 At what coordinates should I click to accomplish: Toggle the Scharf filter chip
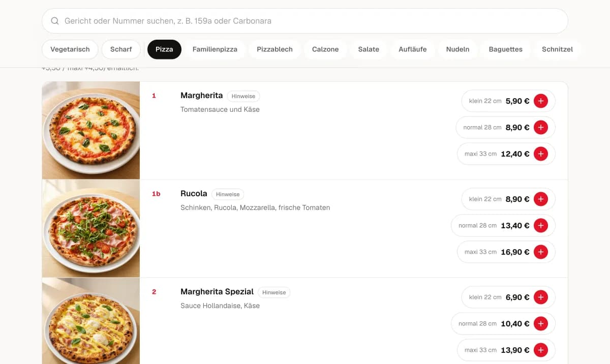(x=121, y=49)
